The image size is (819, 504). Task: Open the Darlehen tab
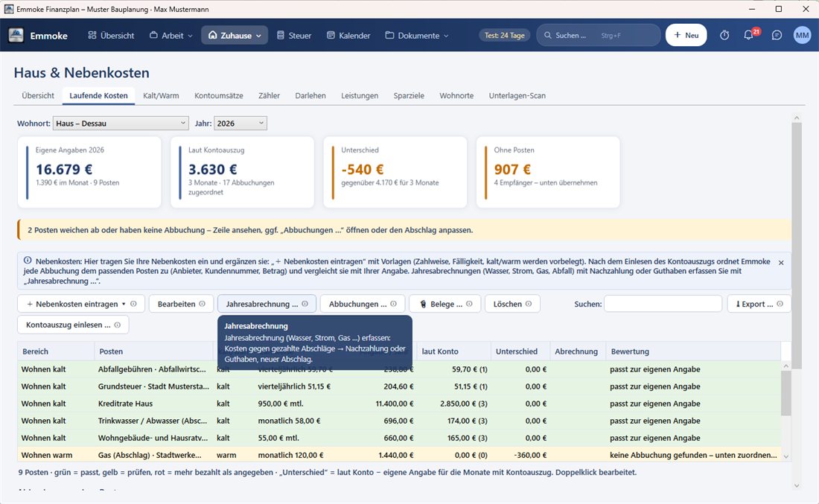coord(310,95)
